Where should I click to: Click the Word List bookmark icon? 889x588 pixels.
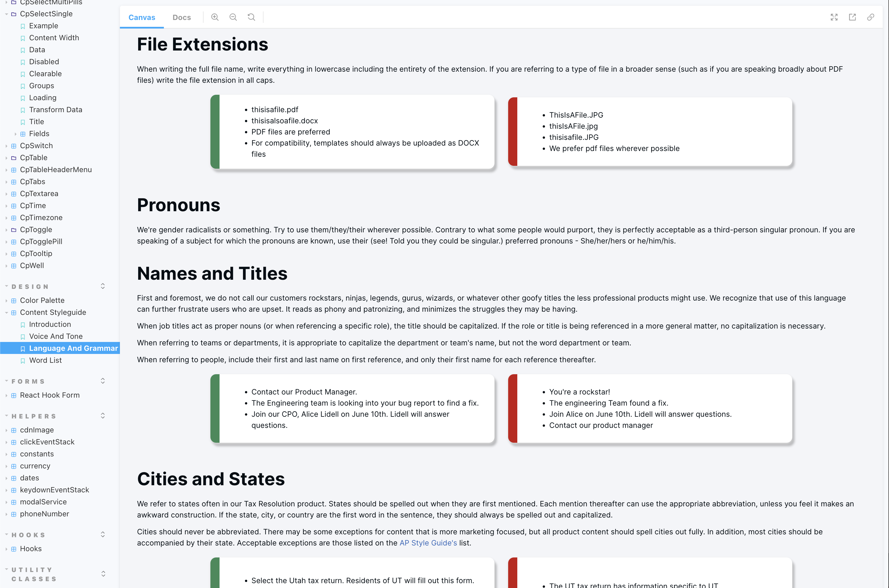tap(23, 361)
